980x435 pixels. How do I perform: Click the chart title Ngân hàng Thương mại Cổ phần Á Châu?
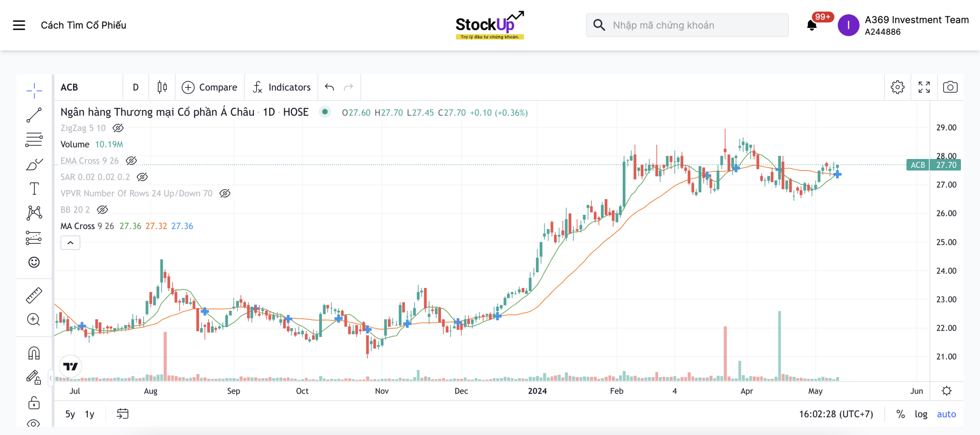(x=157, y=112)
